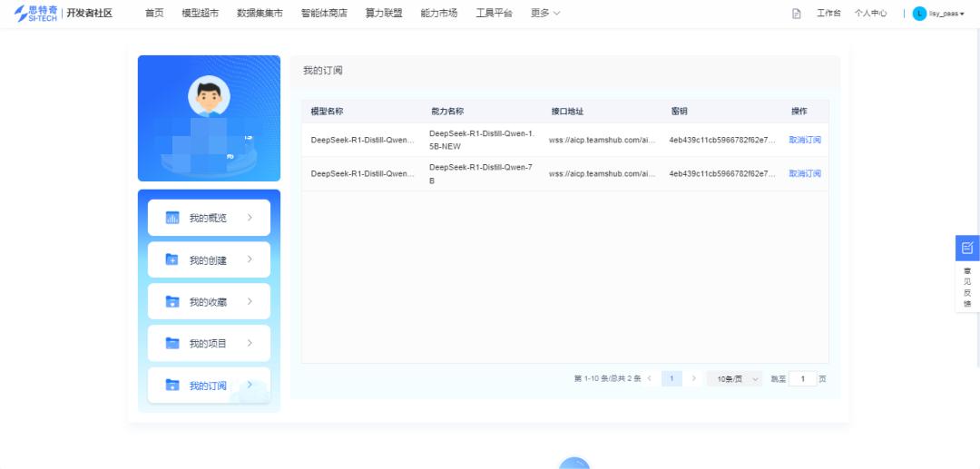
Task: Cancel subscription for DeepSeek-R1-Distill-Qwen-7B
Action: (x=804, y=173)
